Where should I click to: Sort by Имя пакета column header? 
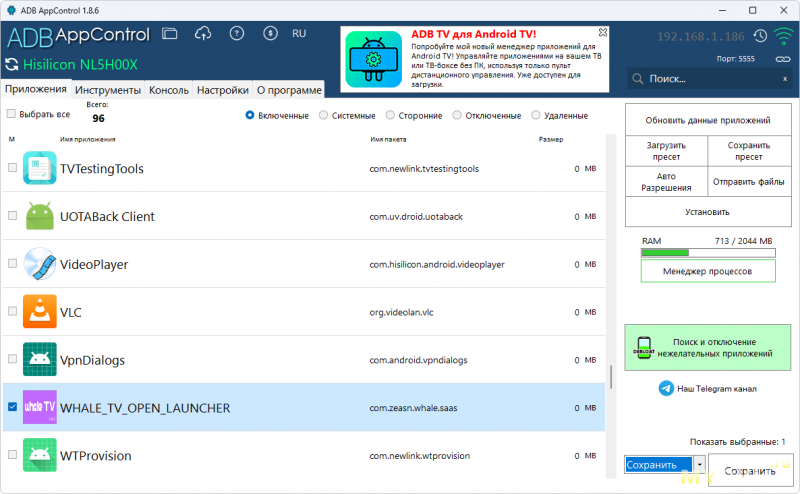pyautogui.click(x=388, y=139)
